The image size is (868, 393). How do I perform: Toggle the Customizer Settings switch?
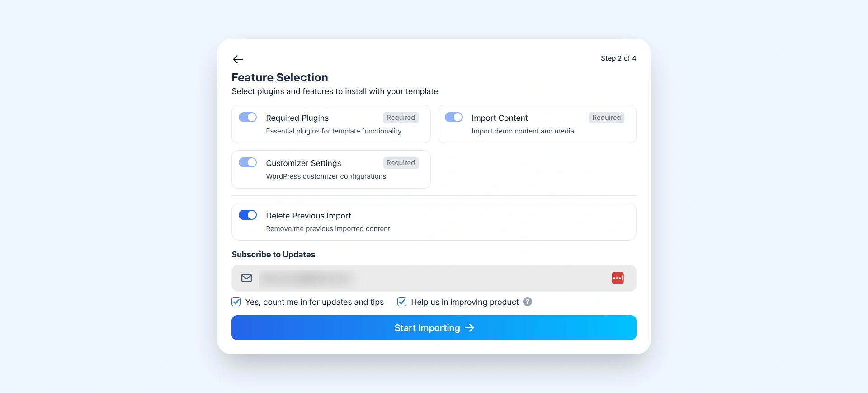coord(248,163)
